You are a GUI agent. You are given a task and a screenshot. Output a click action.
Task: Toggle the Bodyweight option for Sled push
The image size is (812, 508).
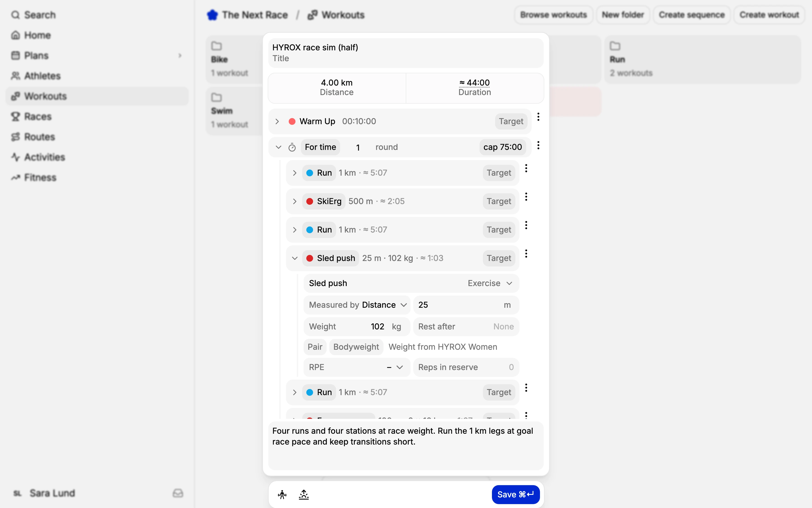click(x=356, y=347)
